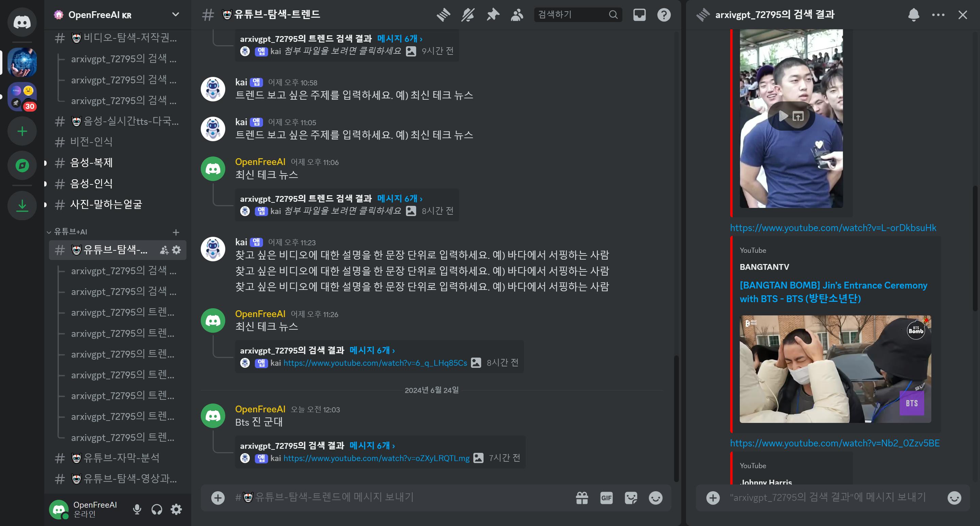The width and height of the screenshot is (980, 526).
Task: Show the member list icon
Action: 517,15
